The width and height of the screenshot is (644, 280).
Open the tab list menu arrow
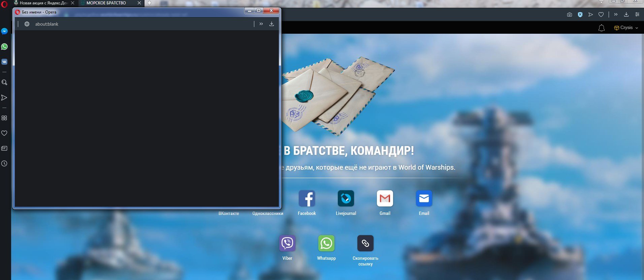pyautogui.click(x=601, y=2)
